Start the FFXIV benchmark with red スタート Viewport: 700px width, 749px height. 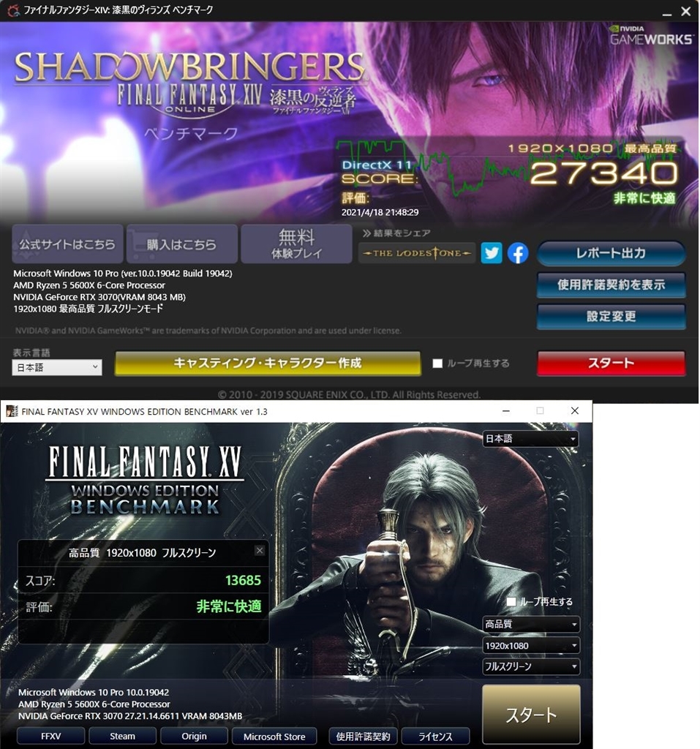(611, 364)
